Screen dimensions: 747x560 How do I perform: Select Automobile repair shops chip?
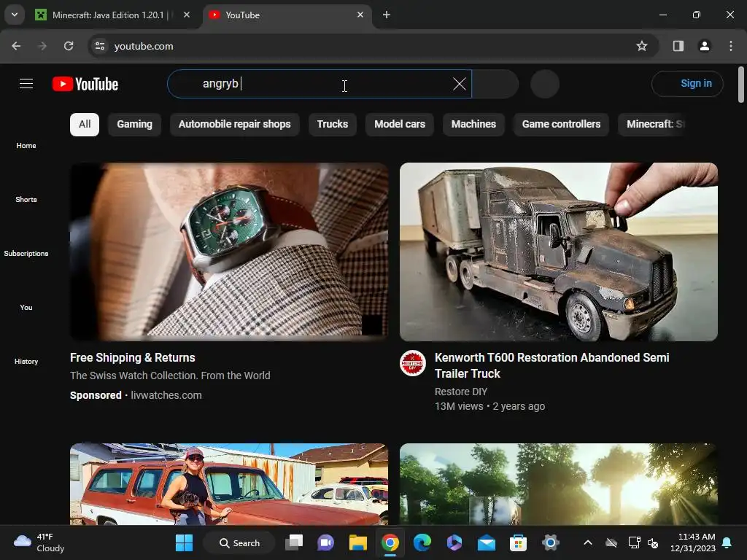click(234, 124)
